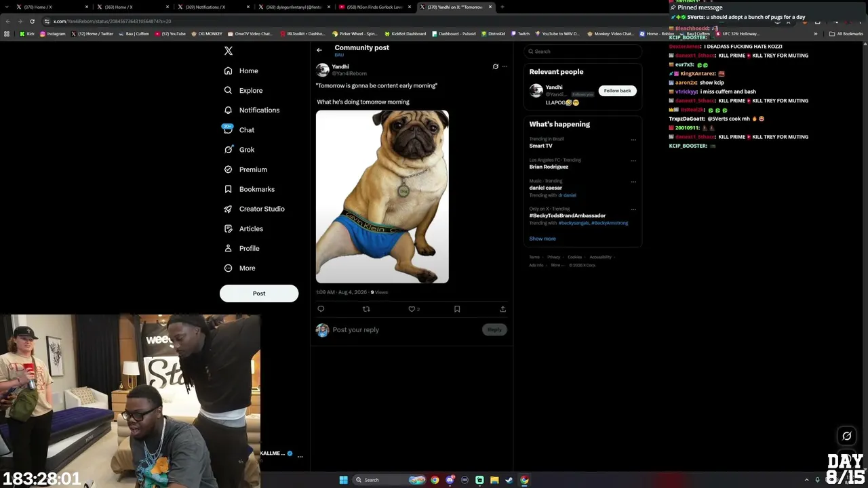Image resolution: width=868 pixels, height=488 pixels.
Task: Open Premium in the X sidebar
Action: [x=245, y=169]
